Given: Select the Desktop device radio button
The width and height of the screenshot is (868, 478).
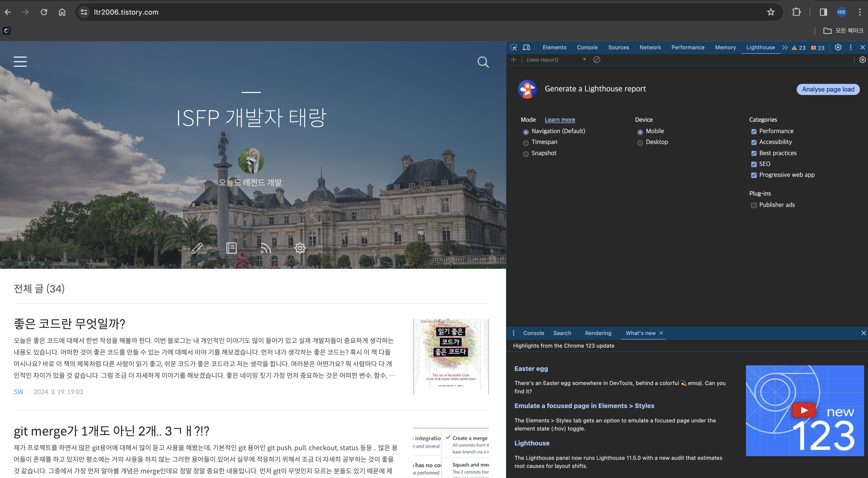Looking at the screenshot, I should 640,143.
